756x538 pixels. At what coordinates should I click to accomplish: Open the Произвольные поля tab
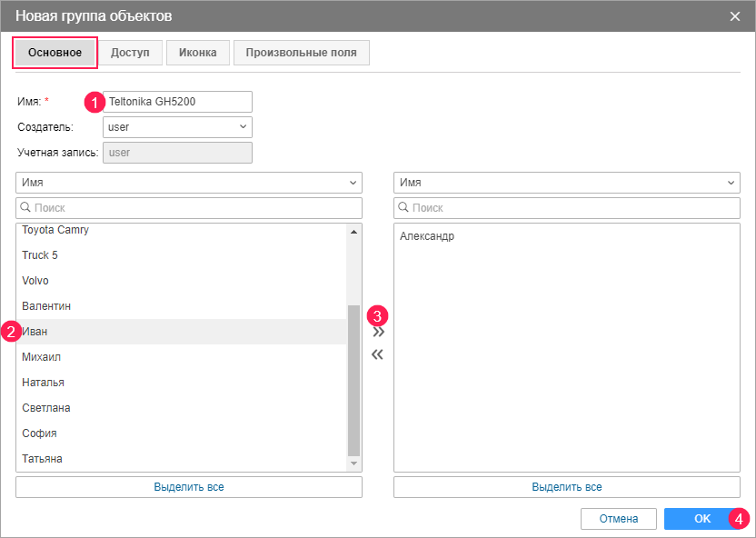click(302, 53)
